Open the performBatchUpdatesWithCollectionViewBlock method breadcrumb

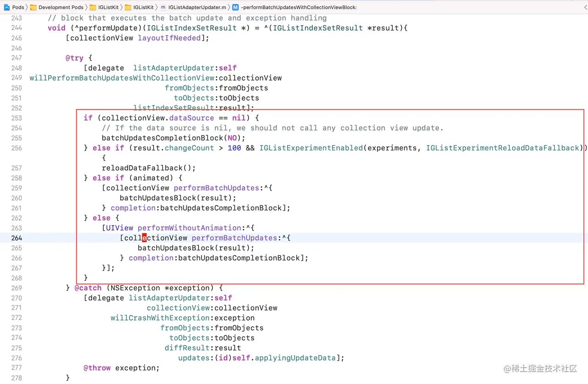pos(294,7)
